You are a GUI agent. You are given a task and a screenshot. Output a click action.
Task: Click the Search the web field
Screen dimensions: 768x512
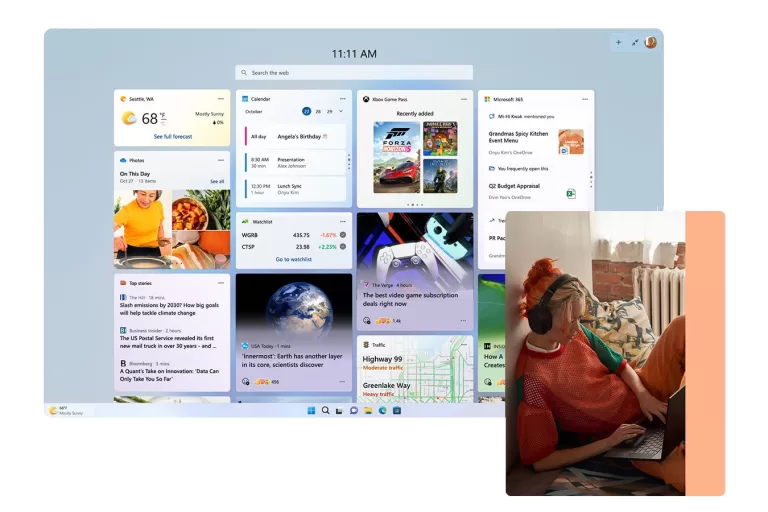[354, 73]
